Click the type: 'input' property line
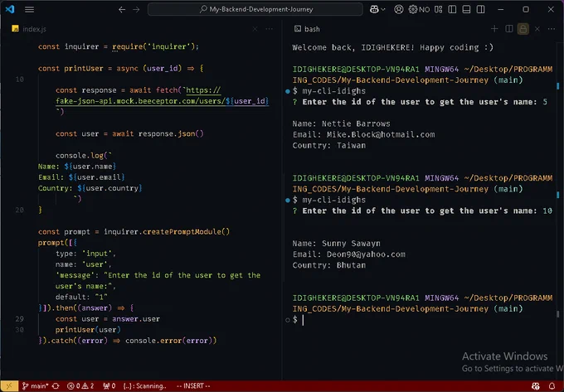The height and width of the screenshot is (392, 564). point(85,254)
